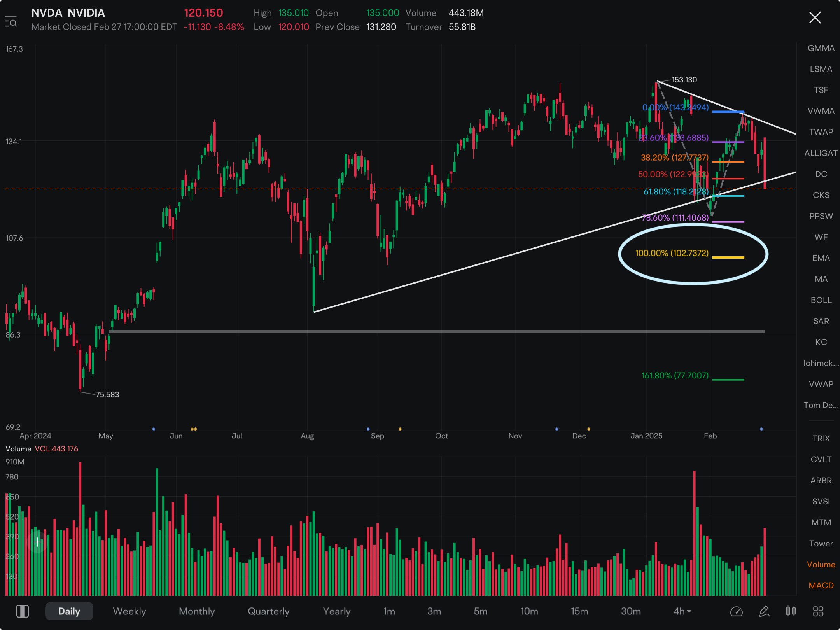Switch to the Daily timeframe
Screen dimensions: 840x630
click(x=69, y=611)
